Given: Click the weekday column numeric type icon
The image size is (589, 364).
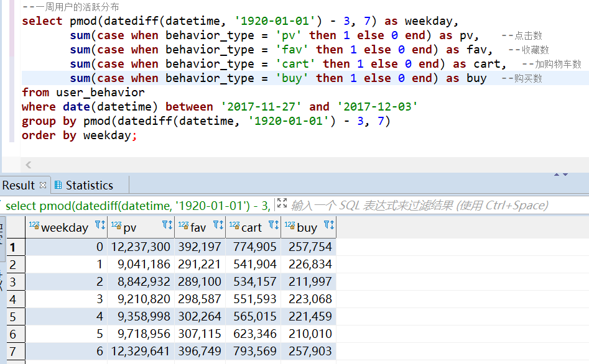Looking at the screenshot, I should [34, 225].
